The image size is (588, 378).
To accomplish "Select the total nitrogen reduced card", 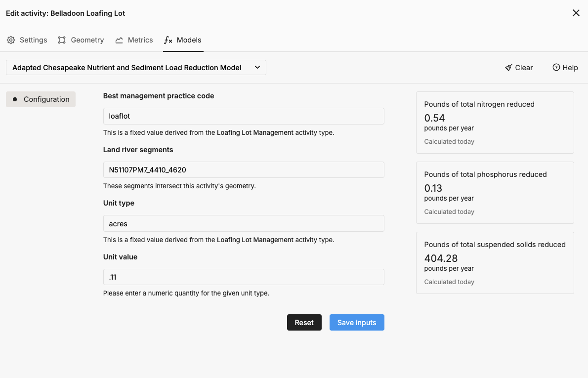I will [495, 123].
